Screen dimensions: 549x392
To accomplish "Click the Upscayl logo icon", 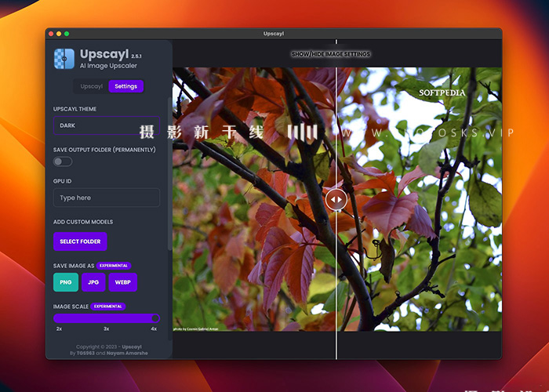I will tap(64, 59).
